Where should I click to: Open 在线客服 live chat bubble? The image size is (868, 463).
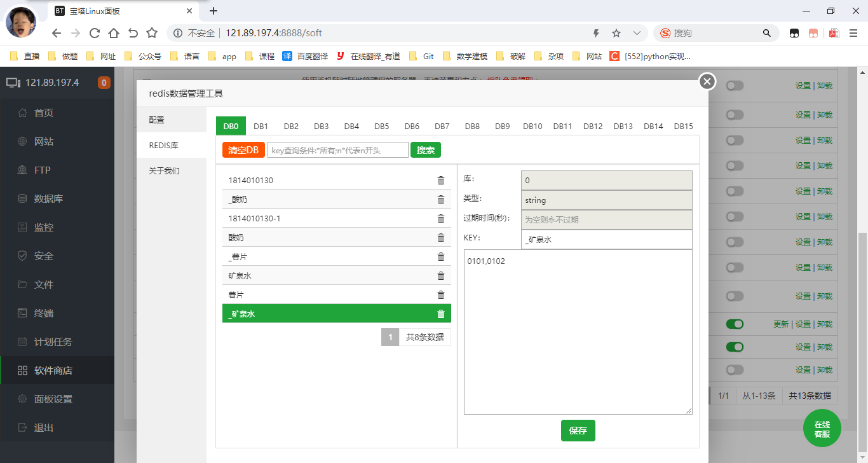click(822, 429)
